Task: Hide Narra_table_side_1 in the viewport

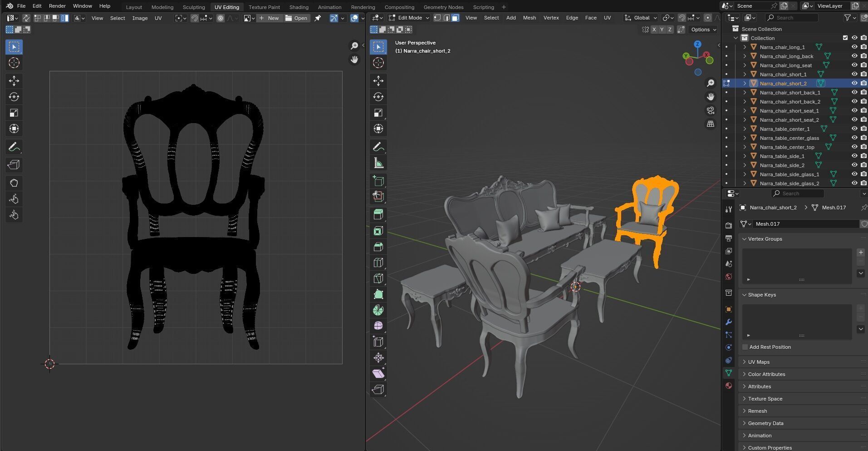Action: pos(854,156)
